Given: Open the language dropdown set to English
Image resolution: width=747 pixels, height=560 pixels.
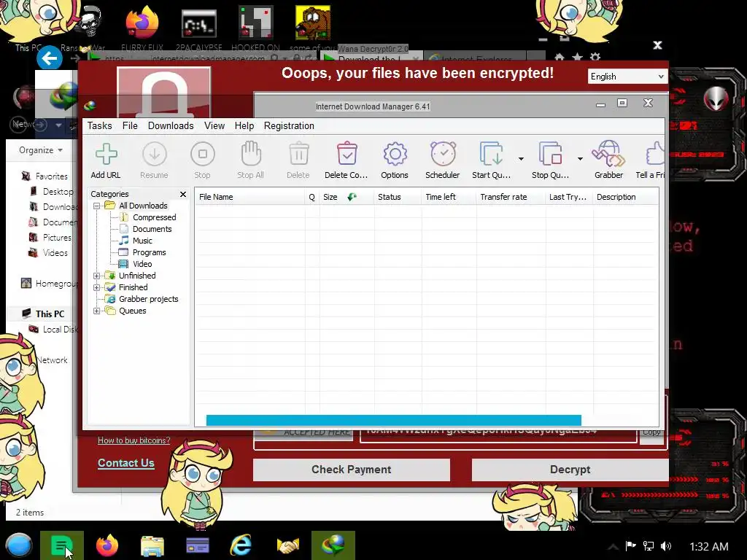Looking at the screenshot, I should point(627,76).
